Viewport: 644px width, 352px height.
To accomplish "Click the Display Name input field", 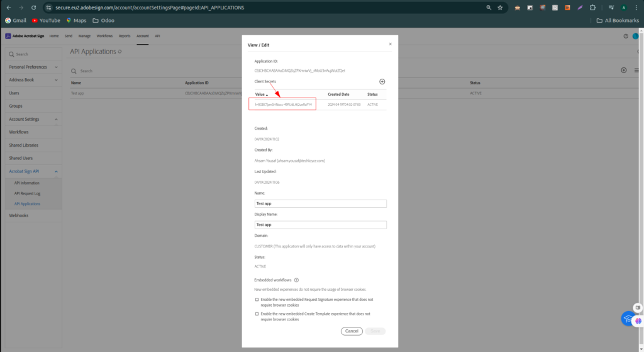I will pos(320,225).
